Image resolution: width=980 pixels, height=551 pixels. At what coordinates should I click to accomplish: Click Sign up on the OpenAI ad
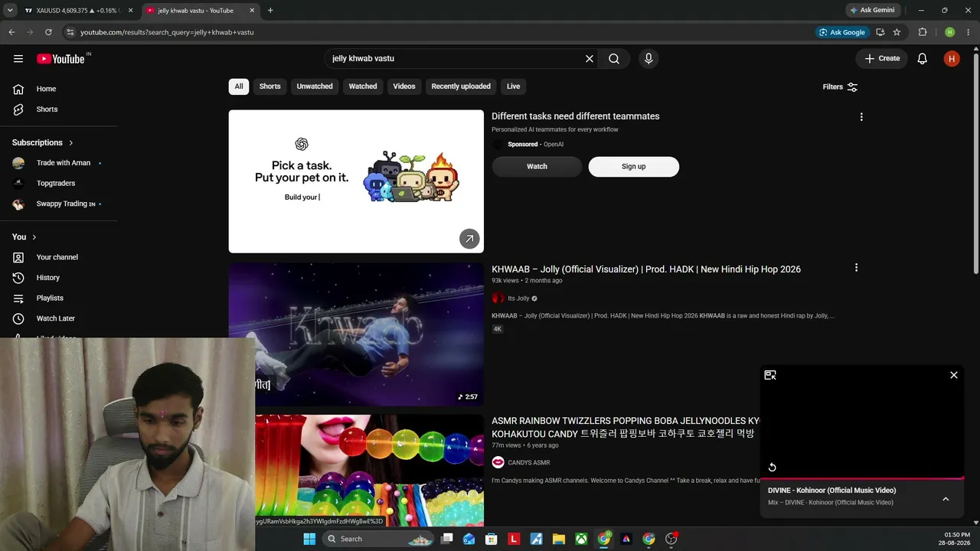pos(633,167)
